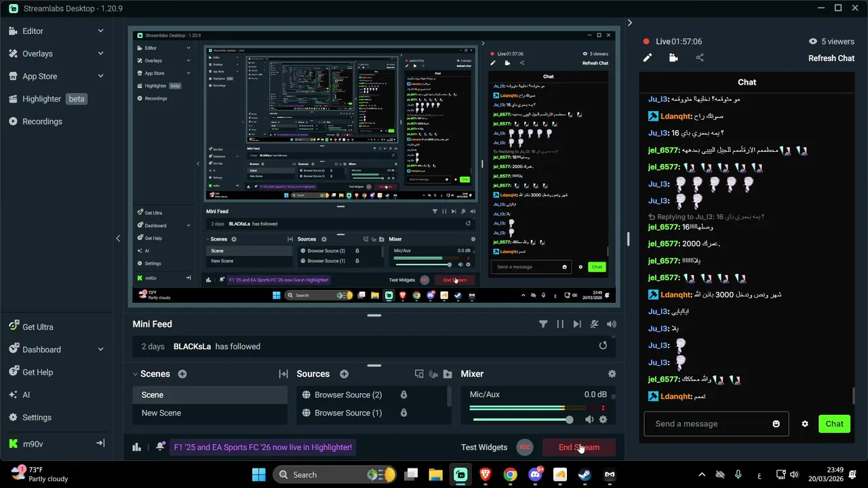Toggle lock on Browser Source (2)
Screen dimensions: 868x488
(x=403, y=395)
